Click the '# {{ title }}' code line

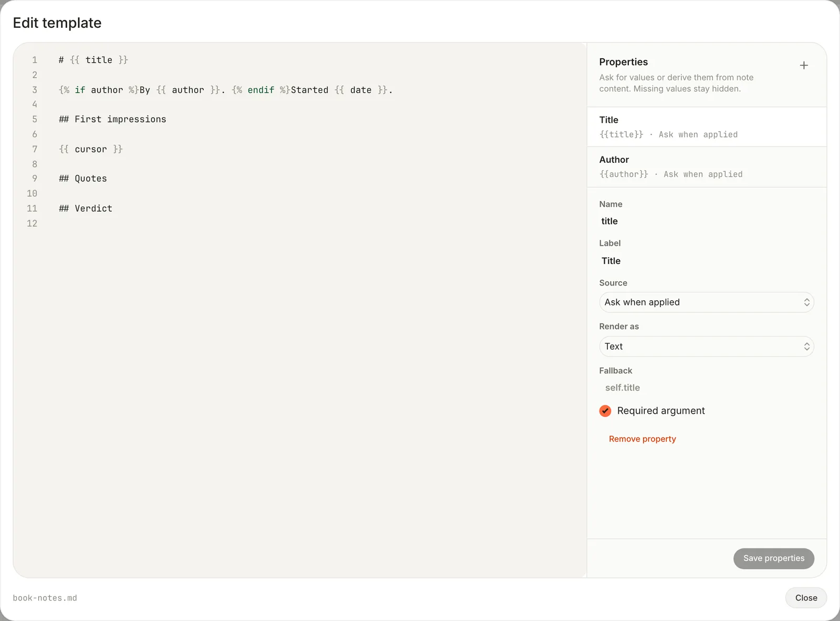click(x=93, y=60)
